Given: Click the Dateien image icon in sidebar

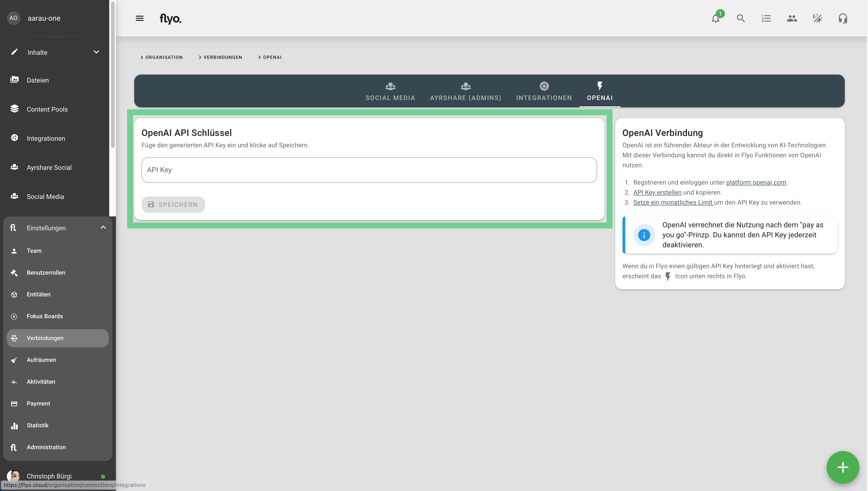Looking at the screenshot, I should (x=15, y=80).
